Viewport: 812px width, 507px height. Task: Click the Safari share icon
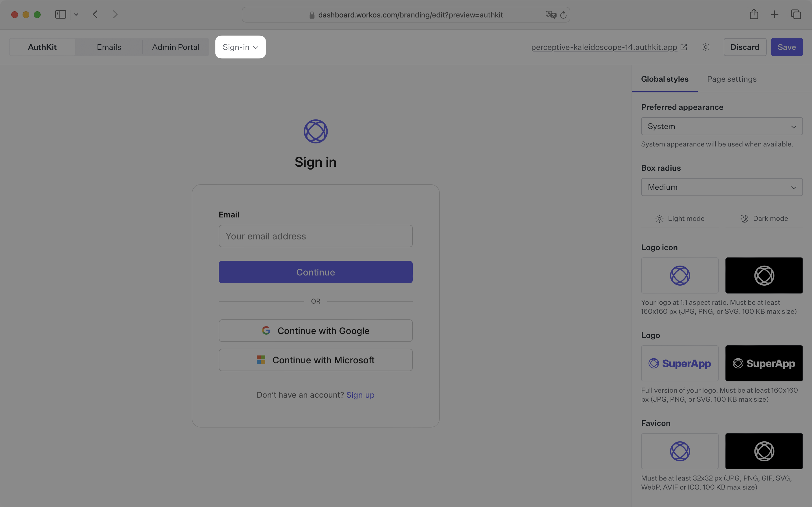point(754,14)
